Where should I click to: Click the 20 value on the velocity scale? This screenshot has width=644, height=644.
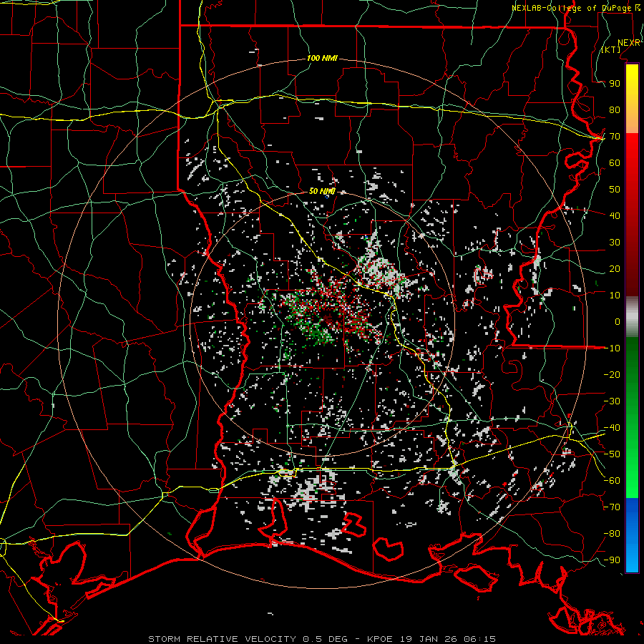(x=615, y=269)
